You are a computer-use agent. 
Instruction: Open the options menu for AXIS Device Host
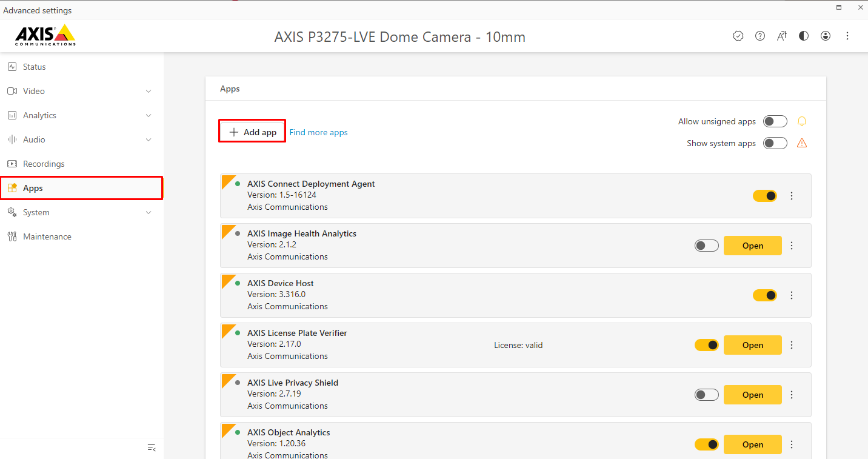(x=792, y=295)
